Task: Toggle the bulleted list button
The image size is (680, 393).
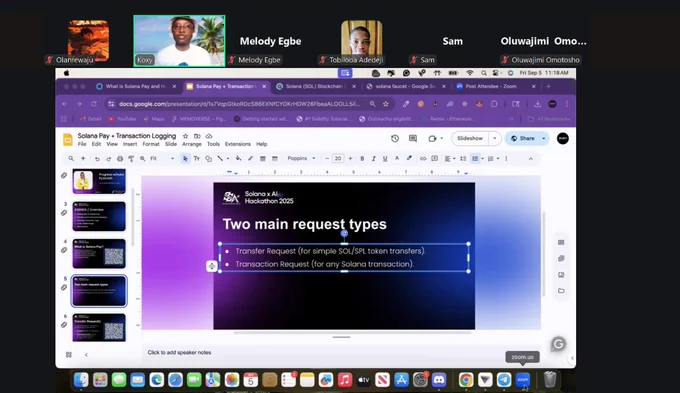Action: tap(475, 159)
